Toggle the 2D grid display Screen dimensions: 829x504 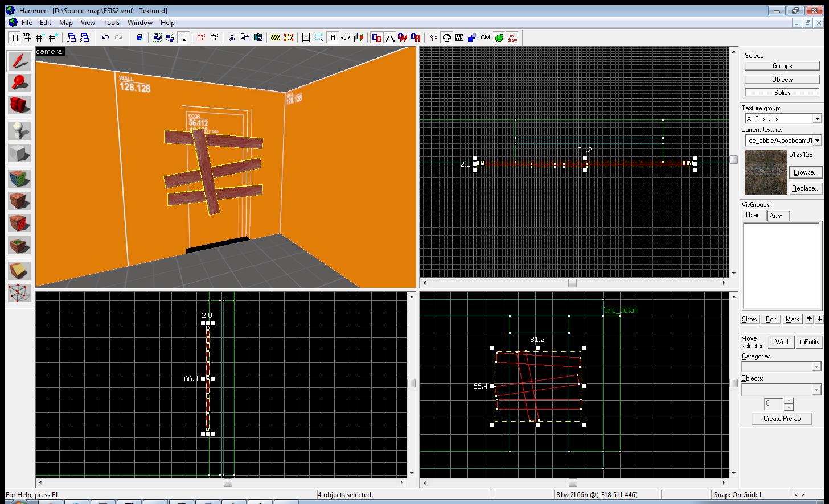pyautogui.click(x=14, y=38)
